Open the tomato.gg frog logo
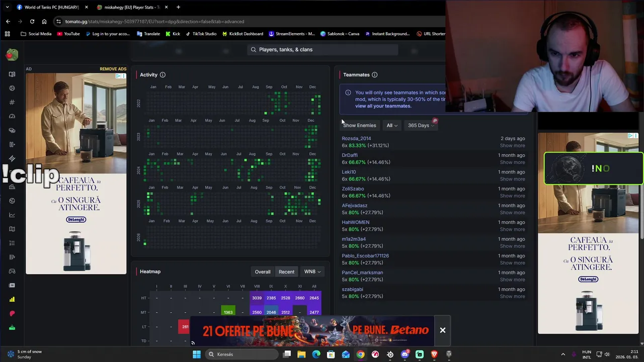The height and width of the screenshot is (362, 644). click(x=12, y=54)
